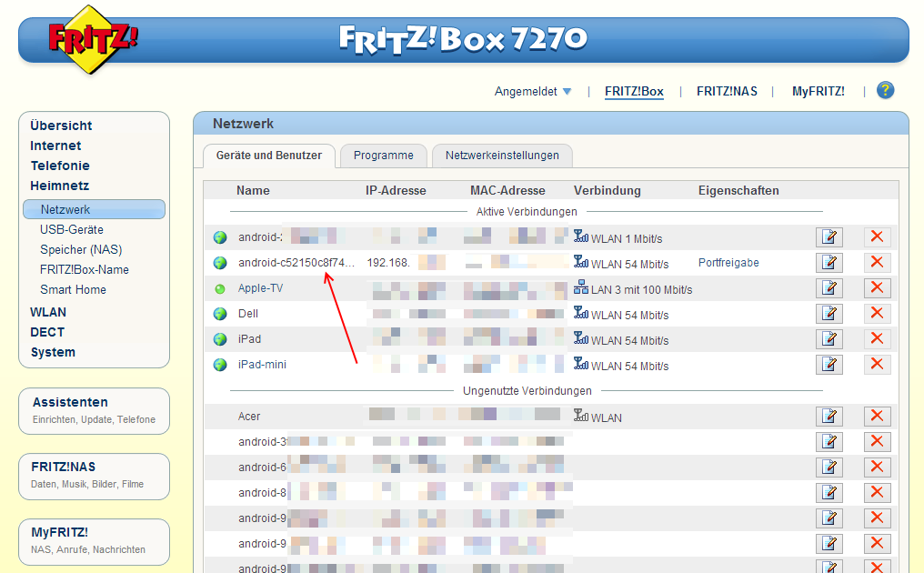The image size is (924, 573).
Task: Open FRITZ!NAS from the top navigation
Action: point(727,91)
